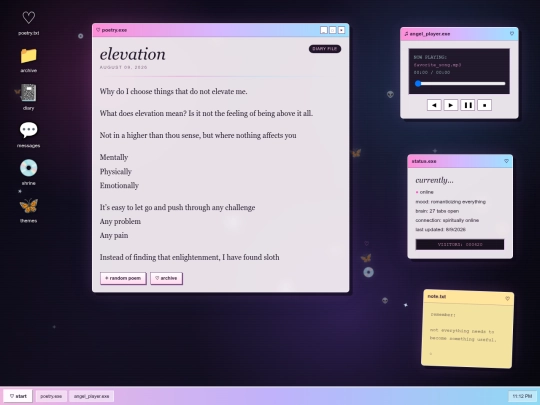This screenshot has width=540, height=405.
Task: Click the favorite_song.mp3 track name
Action: [x=437, y=65]
